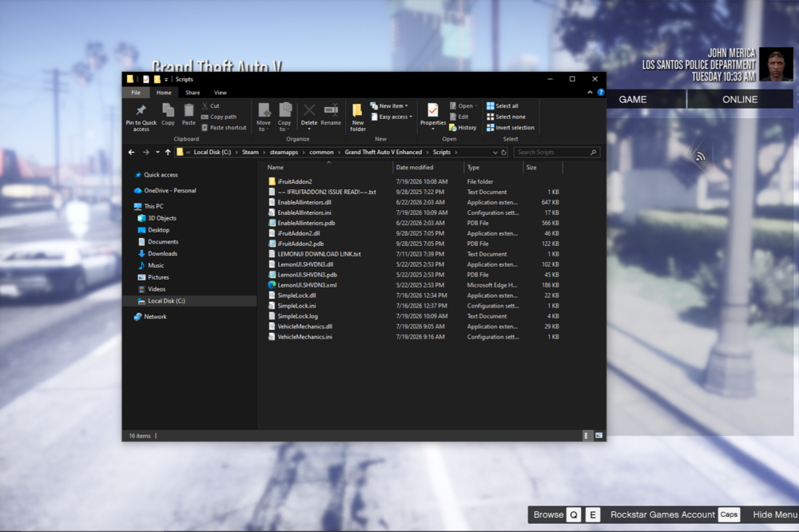Click the Paste ribbon icon
This screenshot has width=799, height=532.
click(189, 110)
